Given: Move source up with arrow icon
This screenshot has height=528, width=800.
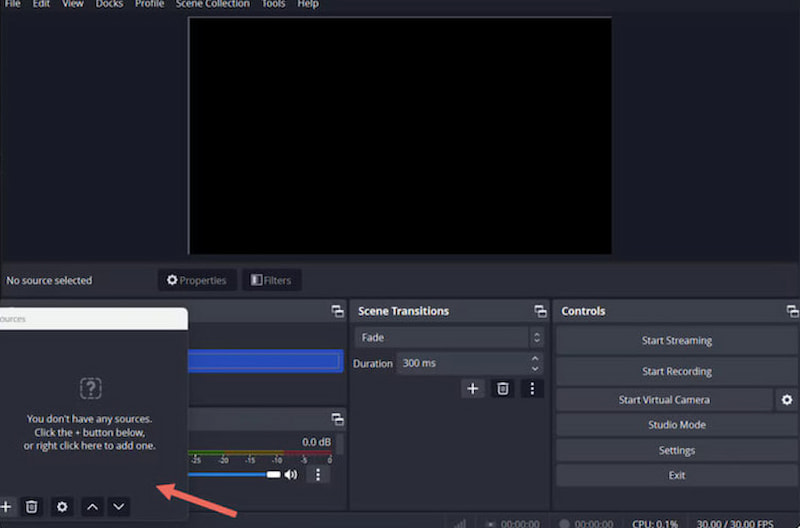Looking at the screenshot, I should coord(92,507).
